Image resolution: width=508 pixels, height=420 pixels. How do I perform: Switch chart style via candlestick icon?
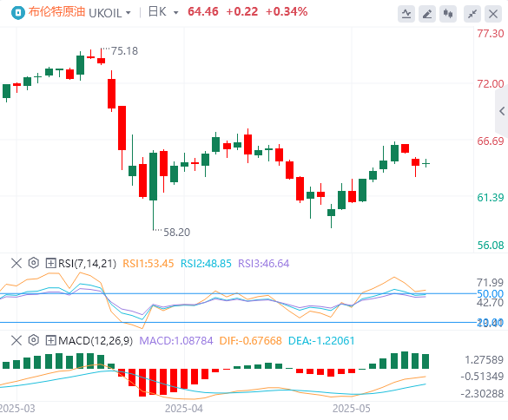(x=448, y=14)
